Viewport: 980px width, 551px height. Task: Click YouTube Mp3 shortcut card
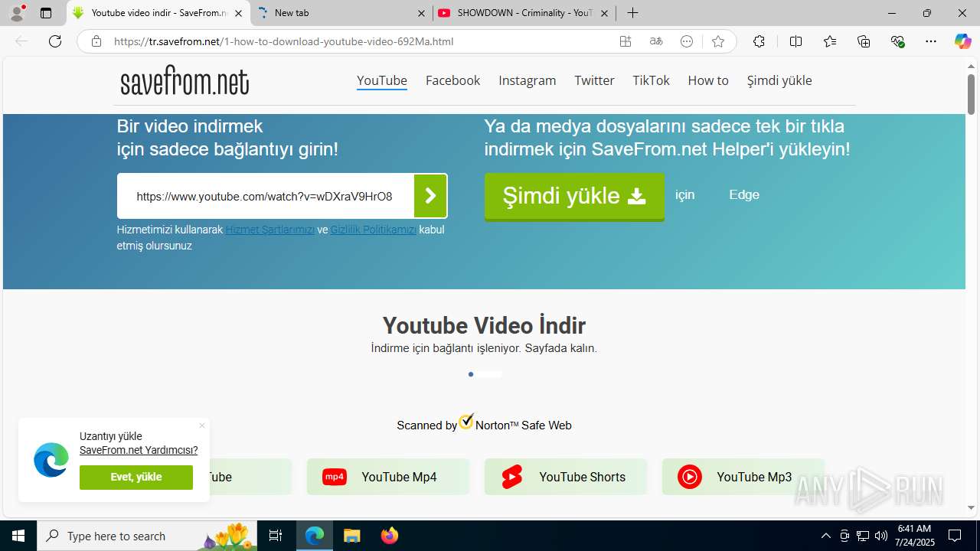click(743, 477)
